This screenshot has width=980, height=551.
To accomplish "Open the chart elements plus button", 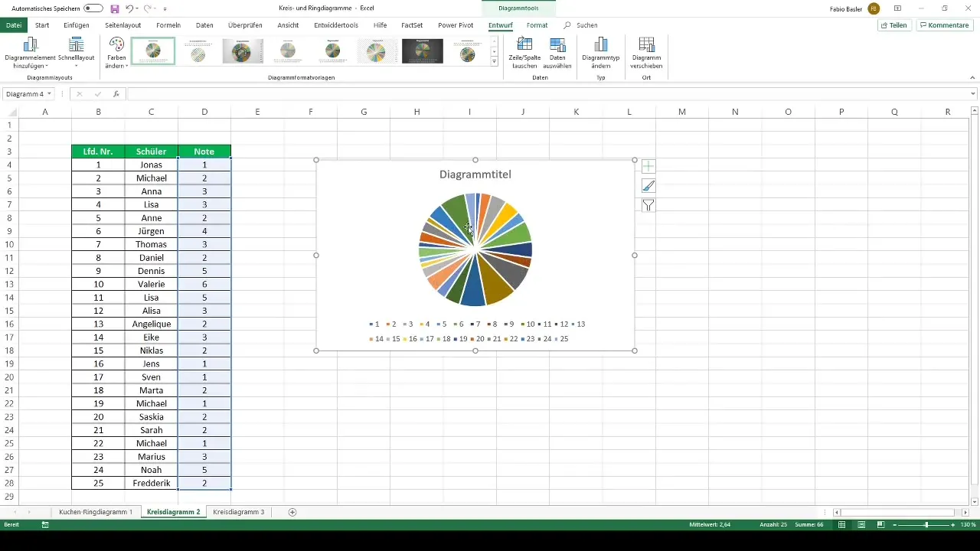I will [648, 166].
